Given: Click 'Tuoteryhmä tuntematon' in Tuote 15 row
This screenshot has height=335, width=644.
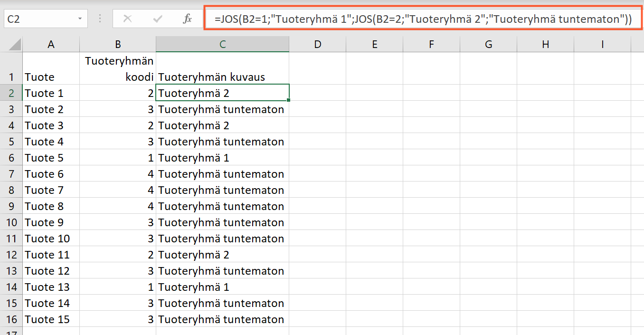Looking at the screenshot, I should pyautogui.click(x=222, y=319).
